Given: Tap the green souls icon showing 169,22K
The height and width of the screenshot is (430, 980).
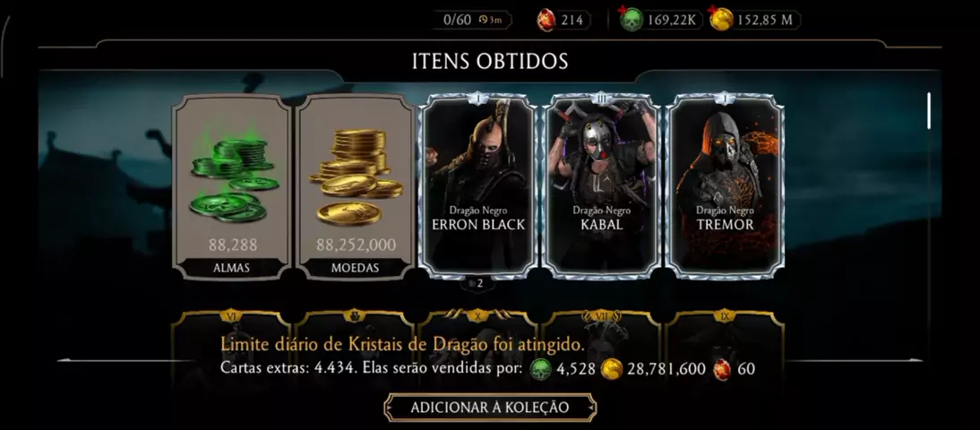Looking at the screenshot, I should click(632, 20).
